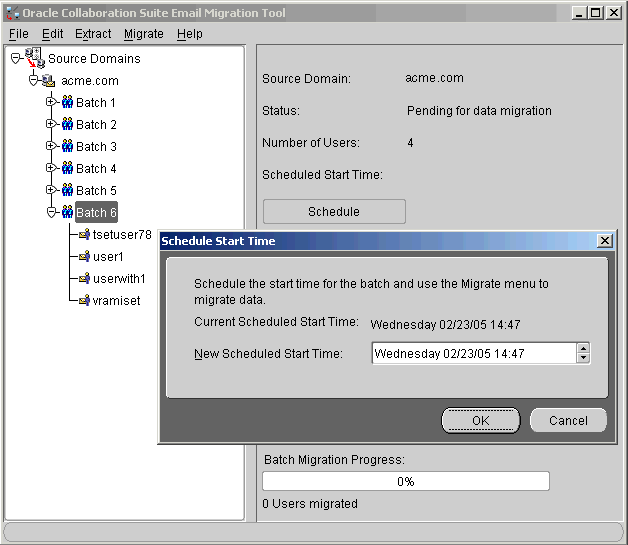Click the Source Domains root icon
Screen dimensions: 628x545
click(x=35, y=58)
